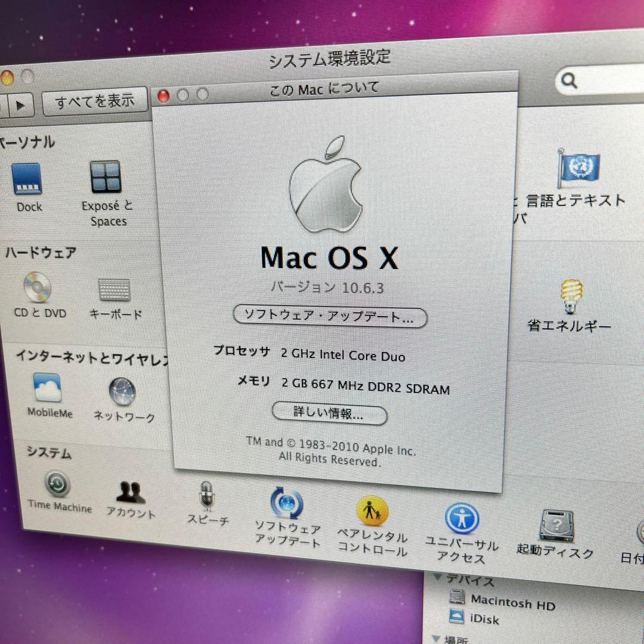Open the Dock preferences icon

27,179
